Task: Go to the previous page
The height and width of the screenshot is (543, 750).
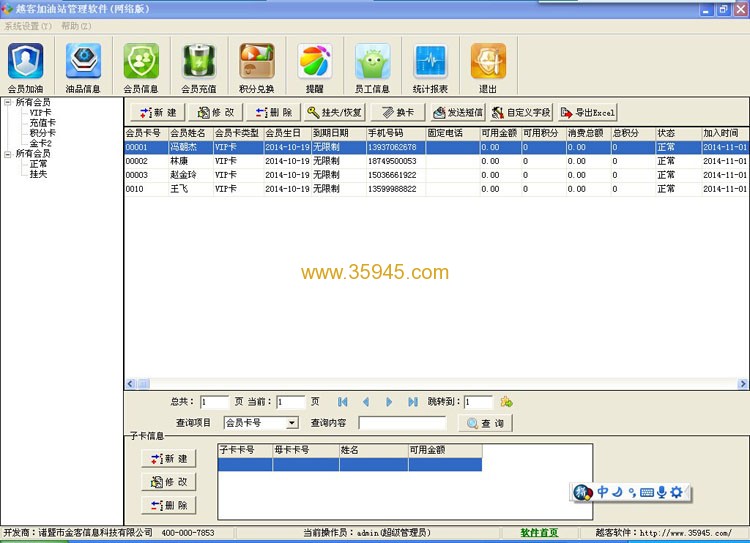Action: pyautogui.click(x=366, y=402)
